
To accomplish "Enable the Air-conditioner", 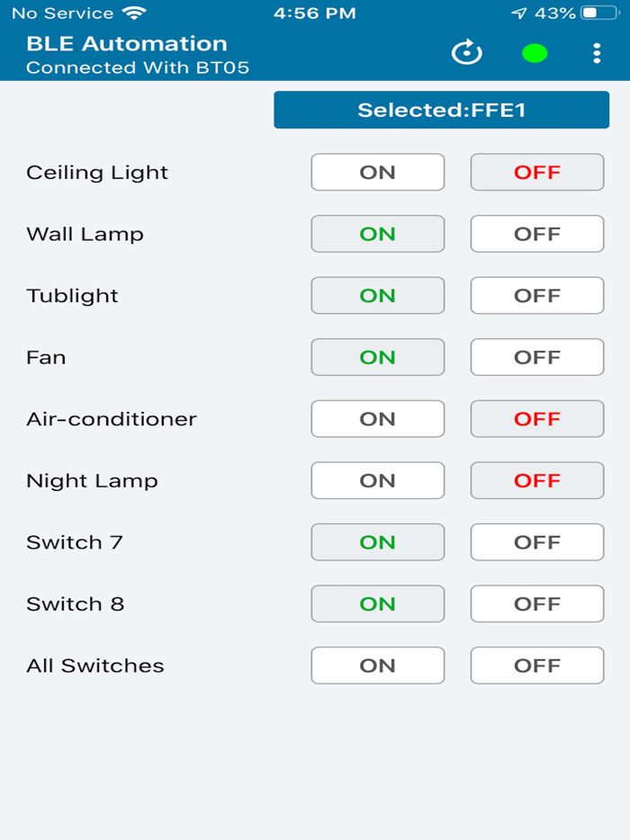I will (377, 418).
